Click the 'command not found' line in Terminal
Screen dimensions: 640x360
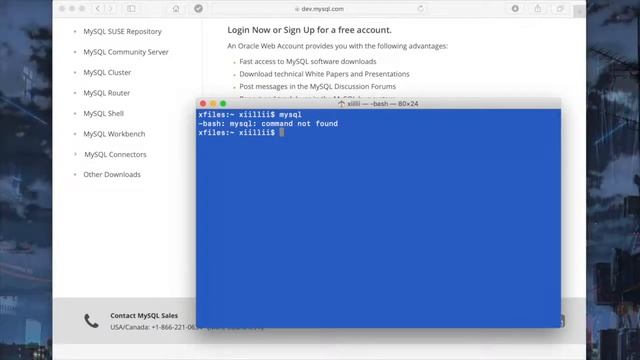(268, 124)
